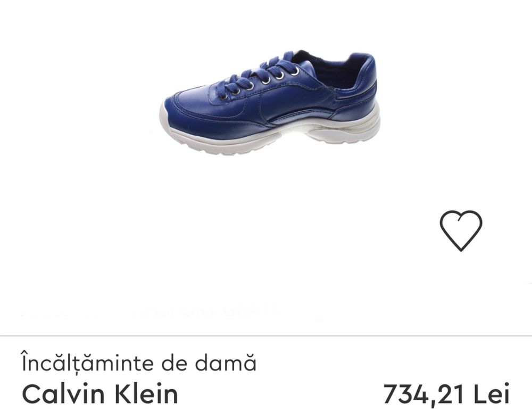The height and width of the screenshot is (420, 532).
Task: Add the shoe to favorites with the heart icon
Action: (461, 231)
